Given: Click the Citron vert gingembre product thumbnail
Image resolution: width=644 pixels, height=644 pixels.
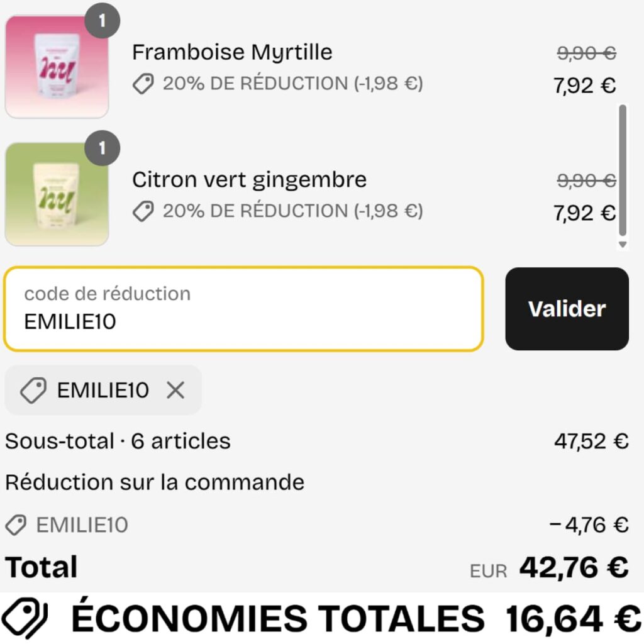Looking at the screenshot, I should 57,193.
